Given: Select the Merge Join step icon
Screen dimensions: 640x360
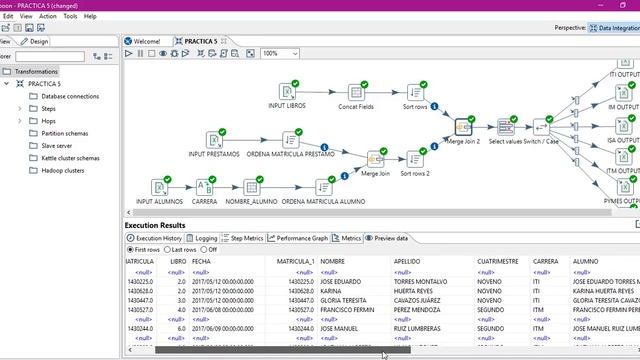Looking at the screenshot, I should tap(375, 160).
